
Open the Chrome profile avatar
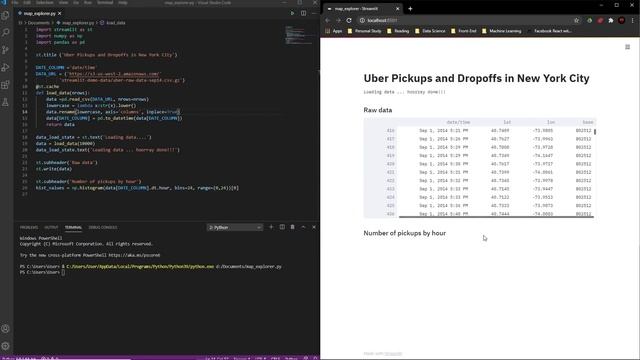point(622,20)
